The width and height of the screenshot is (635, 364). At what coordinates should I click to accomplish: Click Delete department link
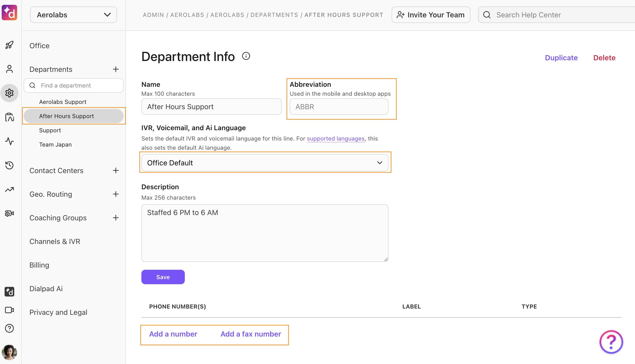(604, 58)
